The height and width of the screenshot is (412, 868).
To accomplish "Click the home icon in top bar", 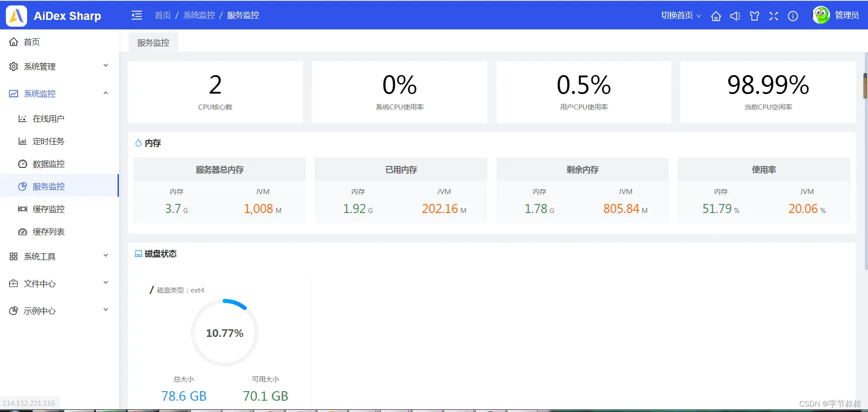I will click(x=716, y=16).
